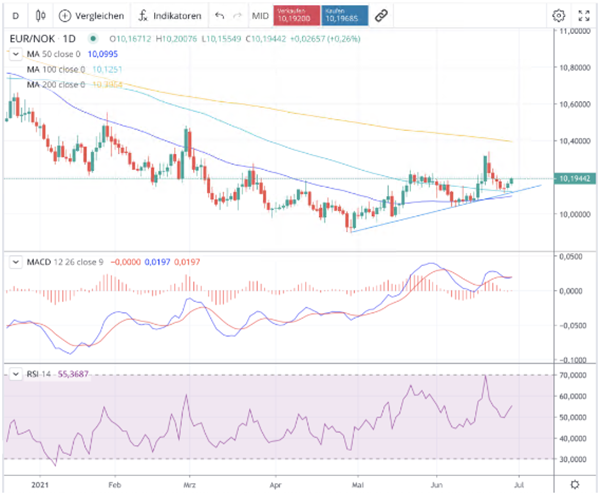Undo the last chart action

click(x=220, y=16)
